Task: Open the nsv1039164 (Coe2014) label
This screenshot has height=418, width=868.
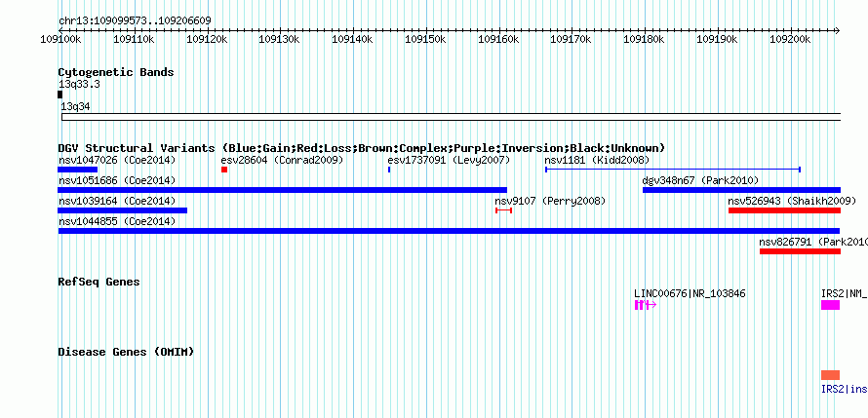Action: point(117,202)
